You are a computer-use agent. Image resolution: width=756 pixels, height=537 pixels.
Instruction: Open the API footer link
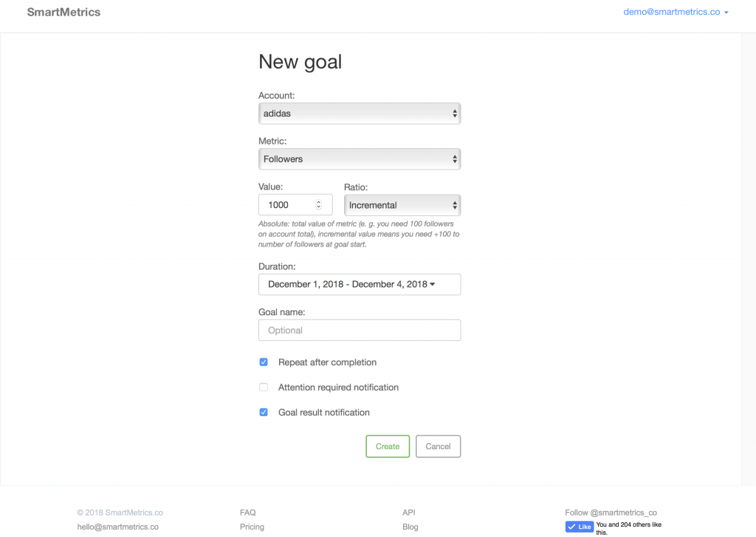409,513
